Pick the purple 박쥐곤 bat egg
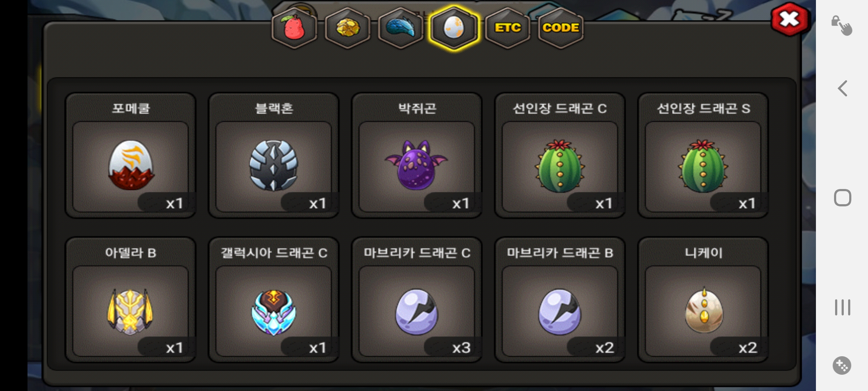Screen dimensions: 868x391 pos(417,156)
